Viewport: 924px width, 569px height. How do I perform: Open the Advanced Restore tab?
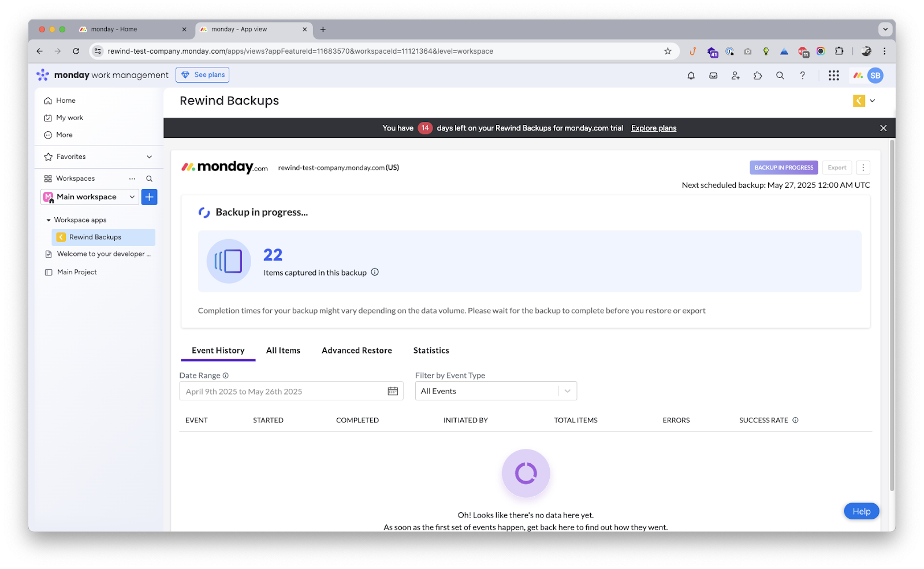click(x=357, y=351)
